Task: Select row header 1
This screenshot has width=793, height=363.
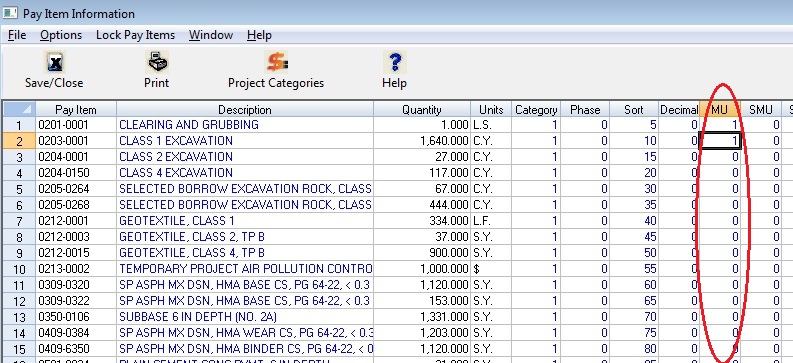Action: click(x=19, y=125)
